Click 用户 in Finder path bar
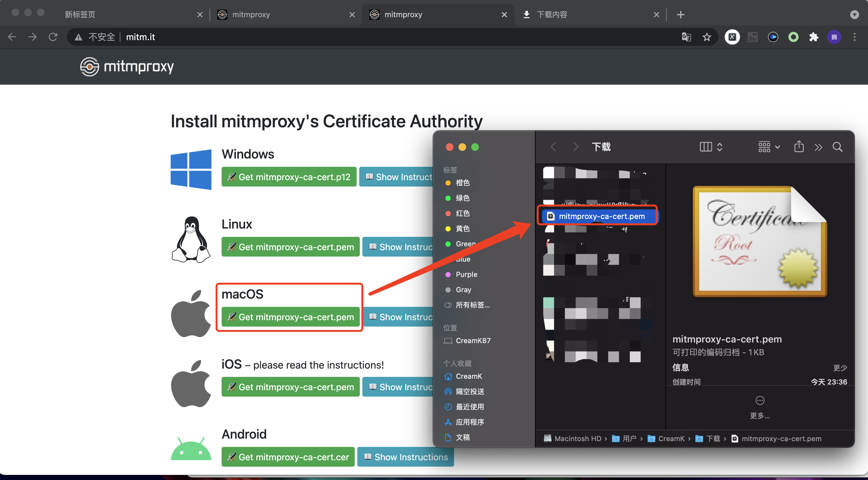The width and height of the screenshot is (868, 480). (x=624, y=439)
